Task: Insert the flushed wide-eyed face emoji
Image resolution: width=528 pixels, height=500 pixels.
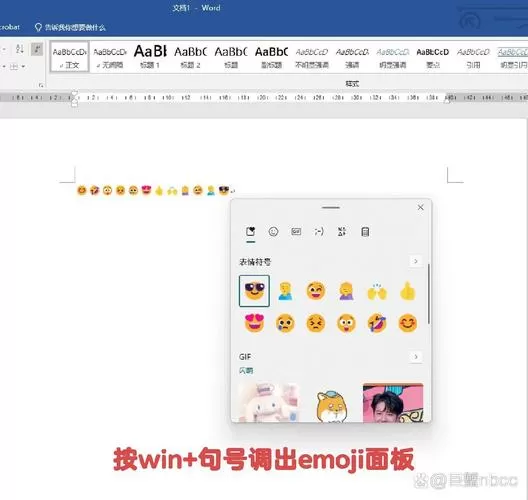Action: (346, 323)
